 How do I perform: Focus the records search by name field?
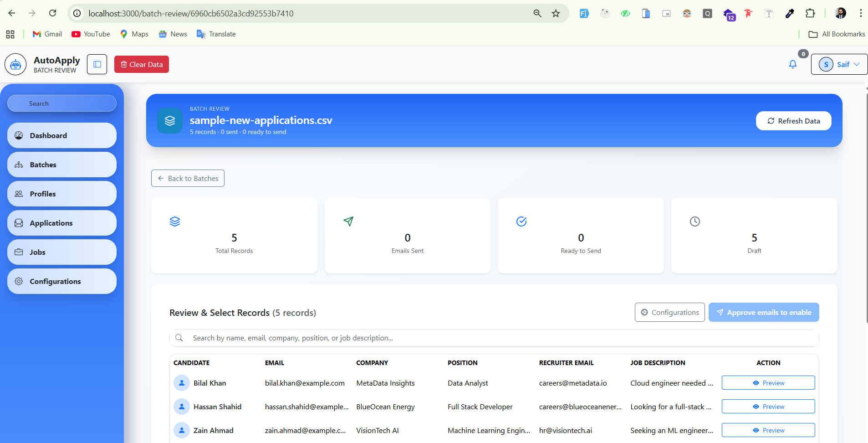pyautogui.click(x=501, y=338)
